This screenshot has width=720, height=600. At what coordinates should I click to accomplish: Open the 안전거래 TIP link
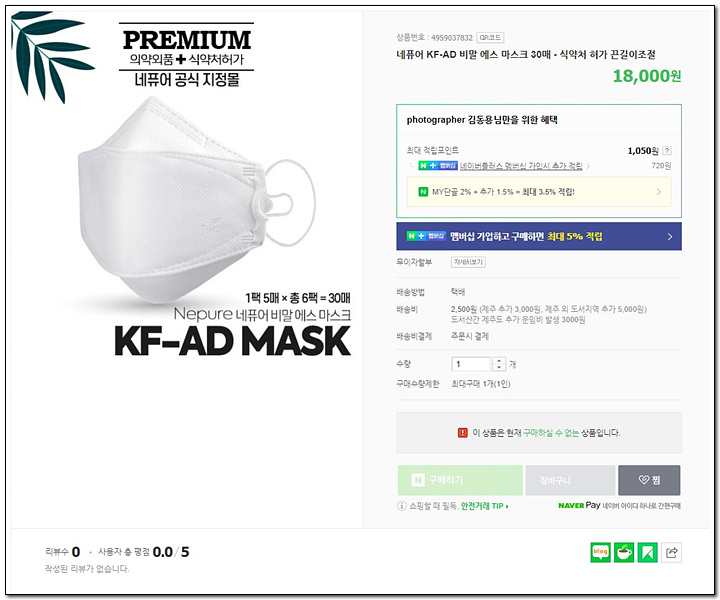click(x=484, y=506)
